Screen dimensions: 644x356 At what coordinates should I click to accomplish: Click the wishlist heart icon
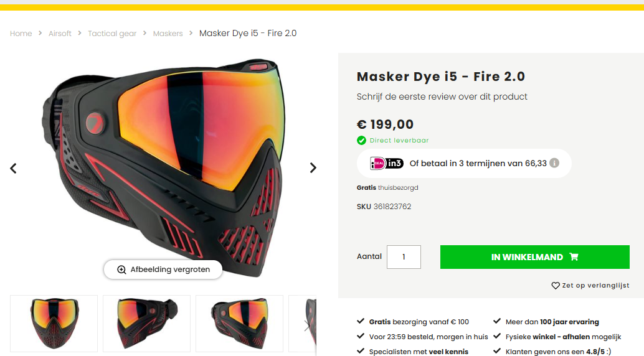(556, 286)
